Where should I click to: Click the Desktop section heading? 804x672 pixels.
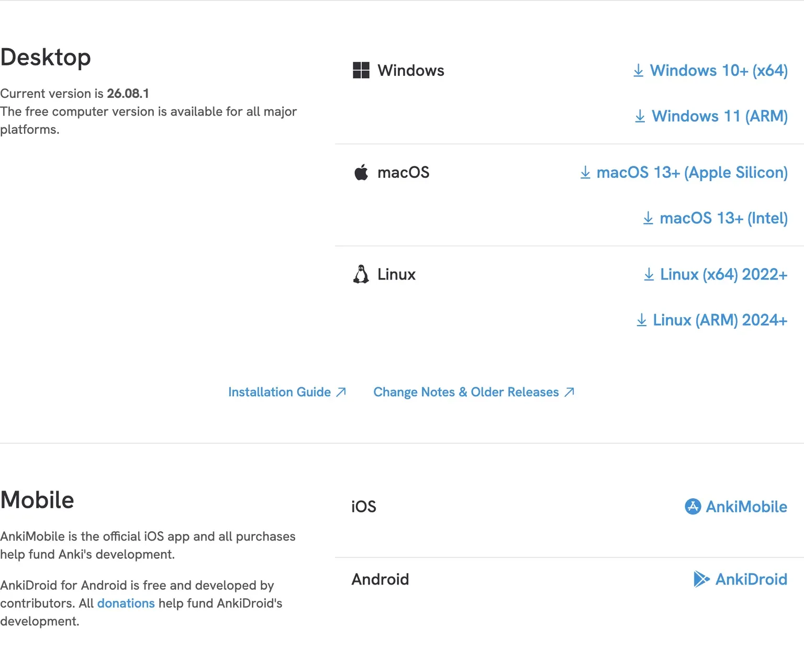46,57
